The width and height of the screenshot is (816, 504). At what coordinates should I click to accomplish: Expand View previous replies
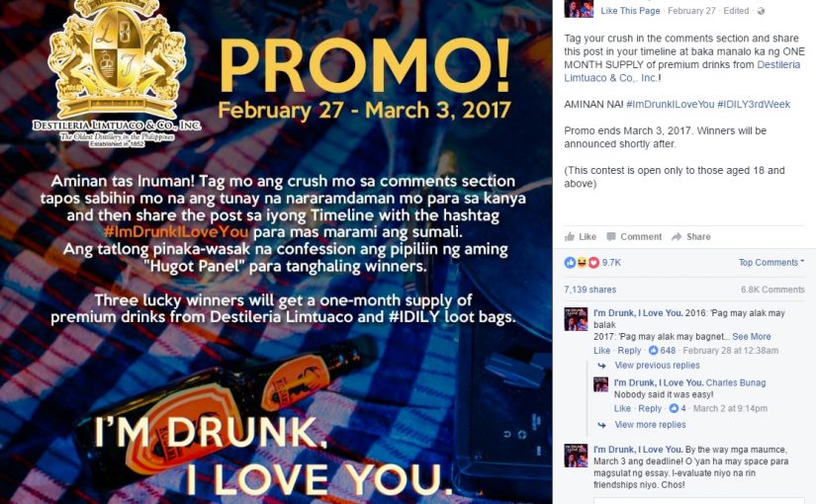point(657,365)
